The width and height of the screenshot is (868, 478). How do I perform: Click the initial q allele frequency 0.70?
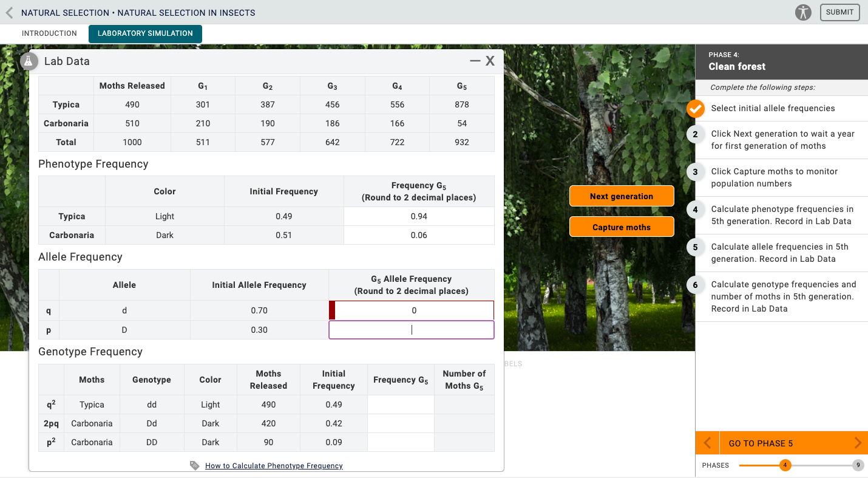(259, 310)
